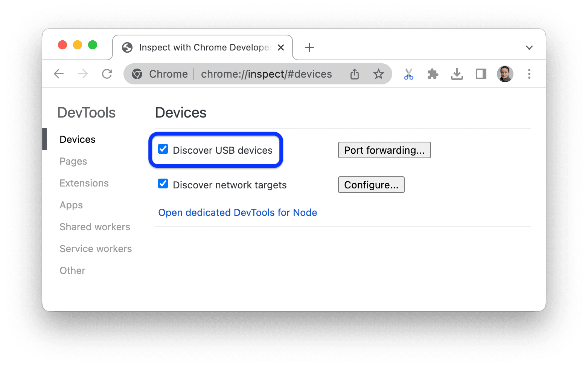Open Chrome's three-dot menu

(529, 74)
